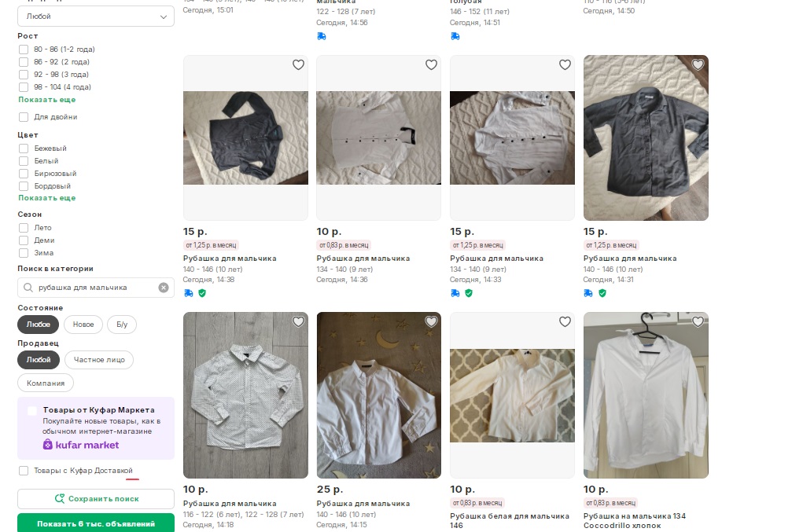
Task: Click heart on Рубашка белая для мальчика 146
Action: (565, 321)
